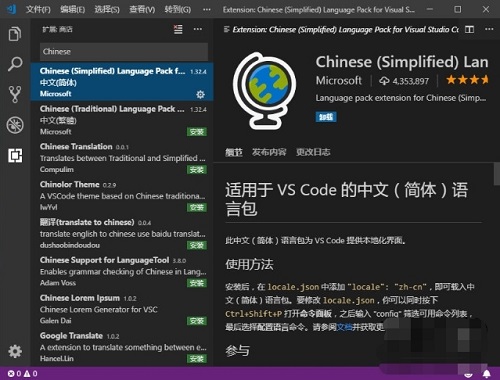Click the extension search box with Chinese
This screenshot has height=380, width=500.
pyautogui.click(x=124, y=52)
